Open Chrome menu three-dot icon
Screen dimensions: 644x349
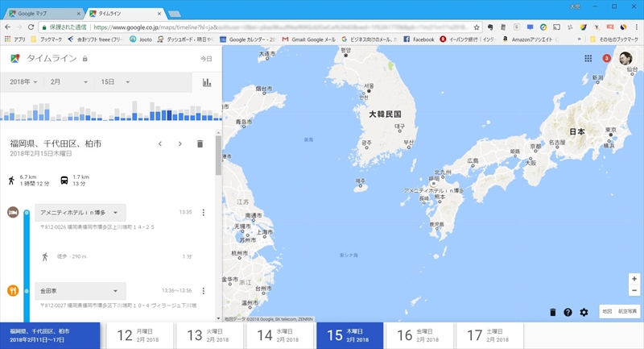pyautogui.click(x=637, y=27)
